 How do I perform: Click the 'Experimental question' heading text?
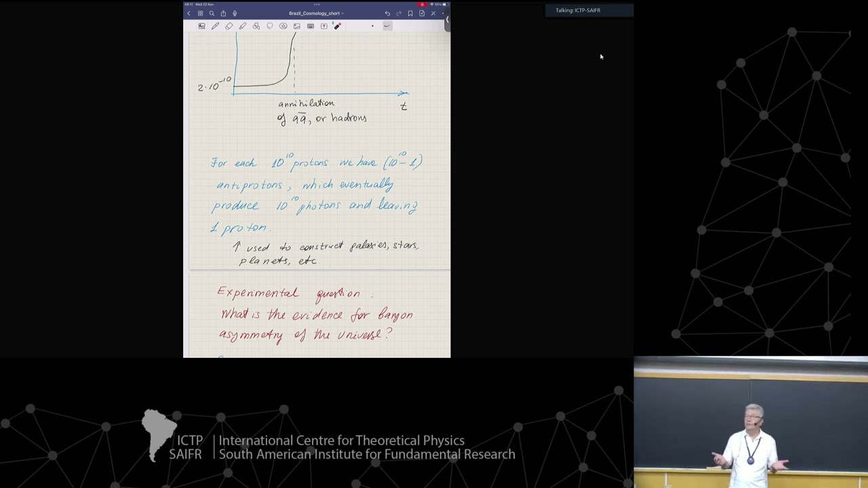[x=294, y=293]
